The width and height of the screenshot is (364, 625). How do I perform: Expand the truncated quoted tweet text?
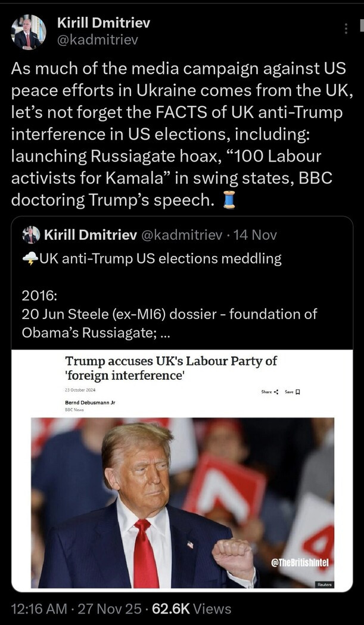(164, 332)
